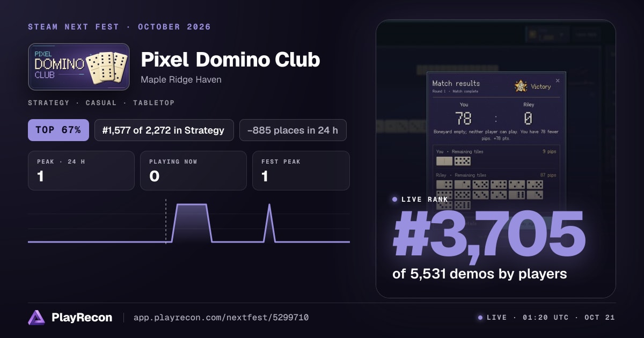This screenshot has height=338, width=644.
Task: Click the blank domino in your remaining tiles
Action: 444,161
